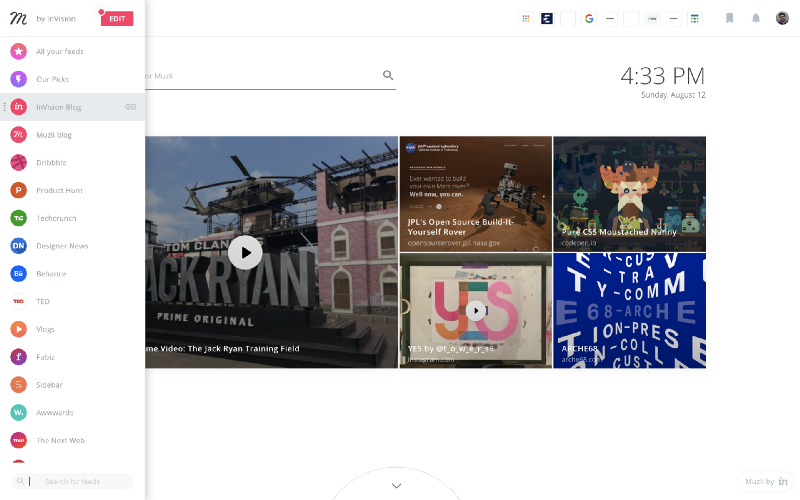Click the Muzli by InVision badge
Screen dimensions: 800x500
point(766,481)
